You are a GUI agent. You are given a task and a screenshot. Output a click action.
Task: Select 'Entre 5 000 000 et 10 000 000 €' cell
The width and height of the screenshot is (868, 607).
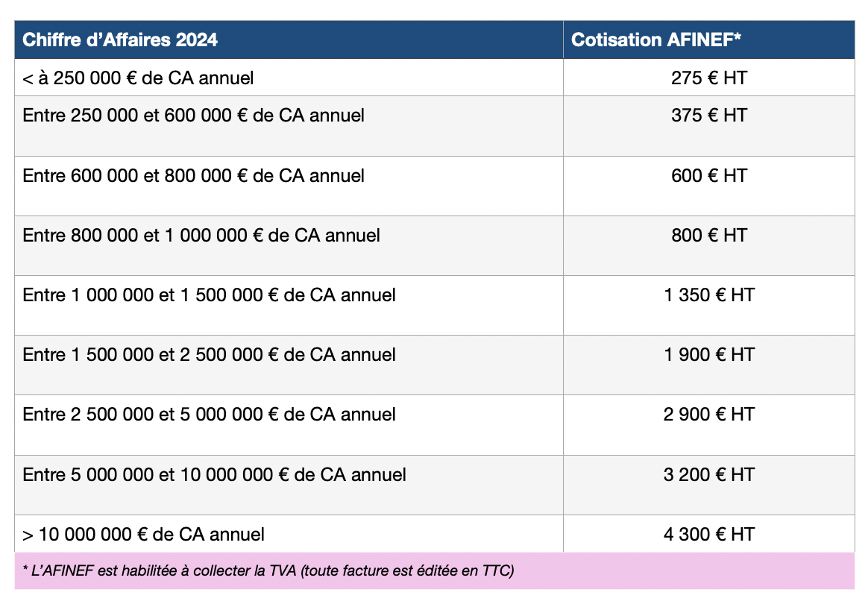click(215, 475)
